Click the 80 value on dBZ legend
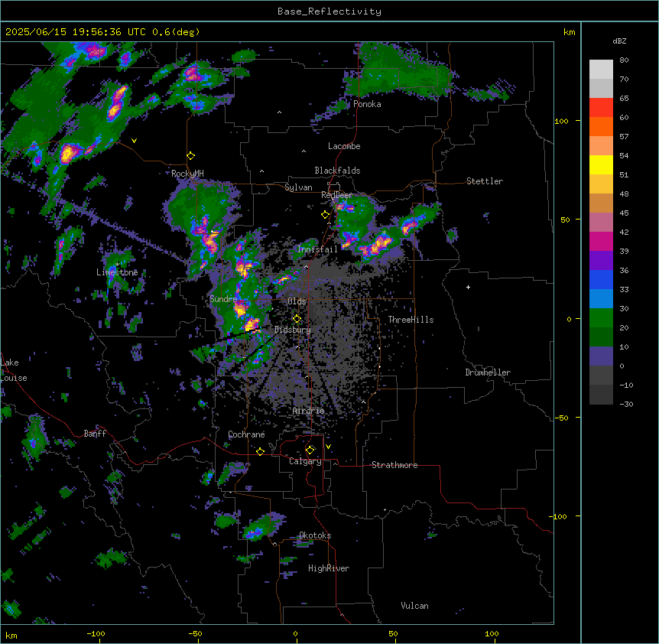This screenshot has width=659, height=644. pos(624,60)
